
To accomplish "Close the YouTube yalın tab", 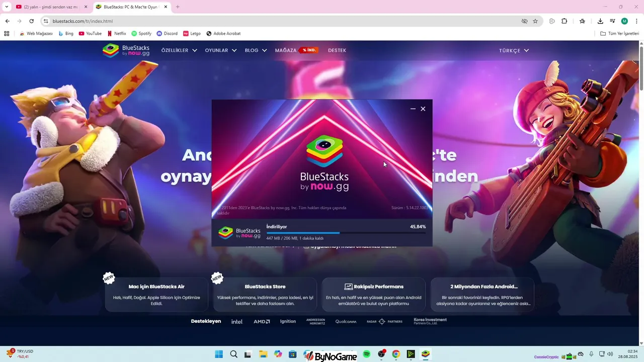I will [86, 7].
